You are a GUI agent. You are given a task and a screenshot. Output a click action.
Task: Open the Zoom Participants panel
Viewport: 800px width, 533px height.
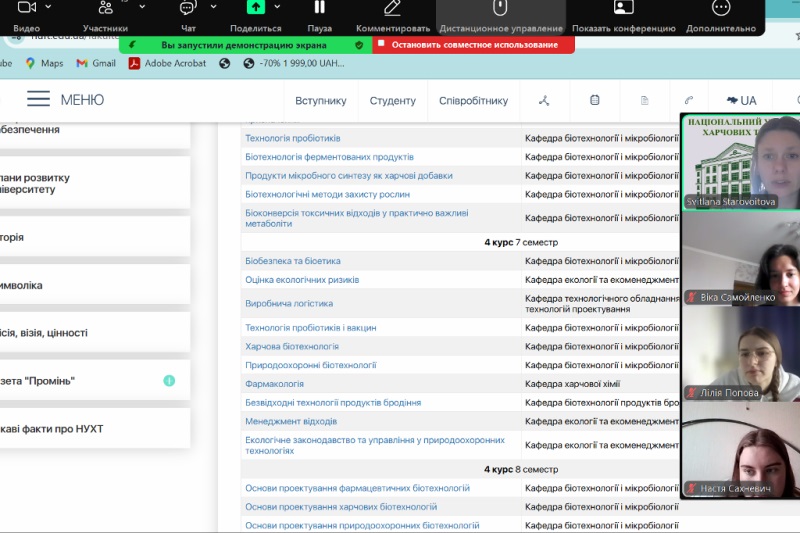click(x=105, y=8)
